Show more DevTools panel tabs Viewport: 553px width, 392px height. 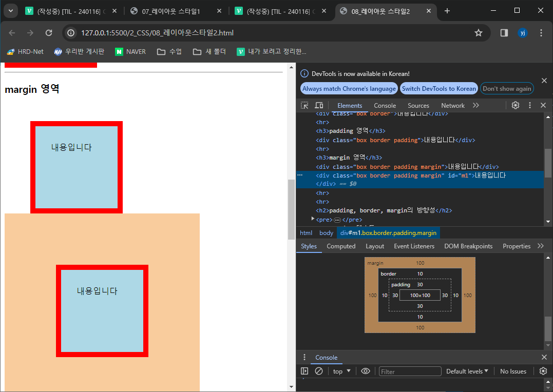click(476, 105)
